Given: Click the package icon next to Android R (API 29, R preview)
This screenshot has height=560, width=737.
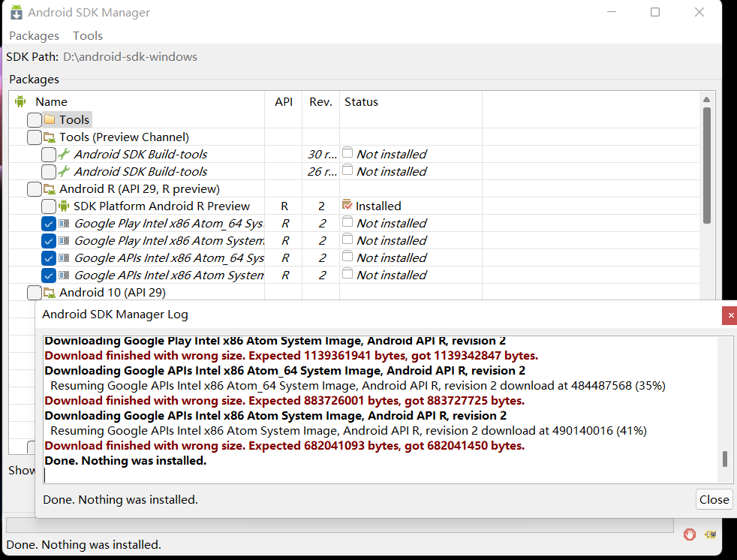Looking at the screenshot, I should tap(50, 188).
